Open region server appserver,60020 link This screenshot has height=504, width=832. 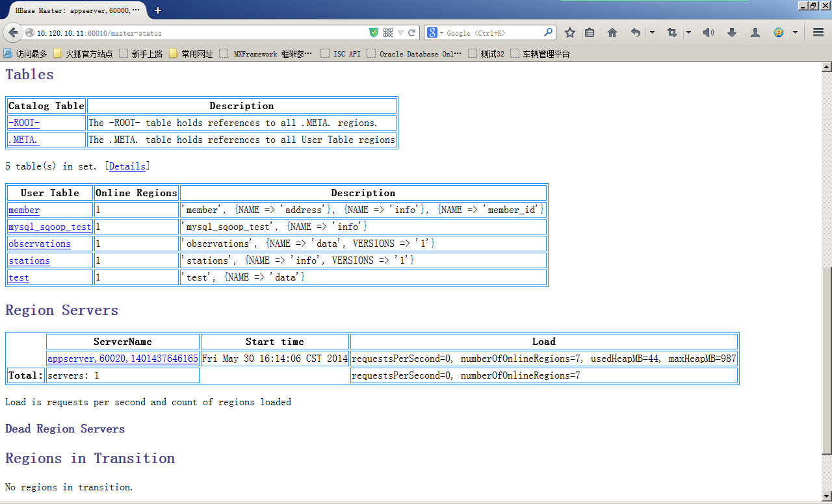pos(123,359)
